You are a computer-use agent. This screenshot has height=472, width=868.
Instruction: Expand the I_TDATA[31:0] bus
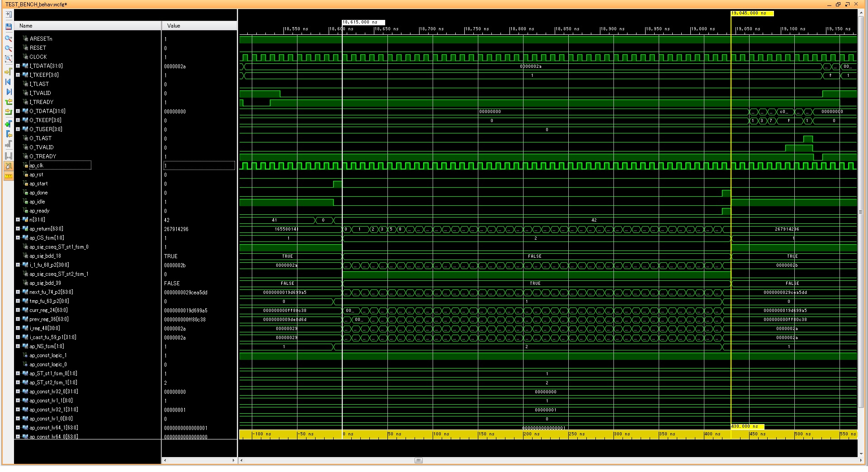tap(17, 66)
